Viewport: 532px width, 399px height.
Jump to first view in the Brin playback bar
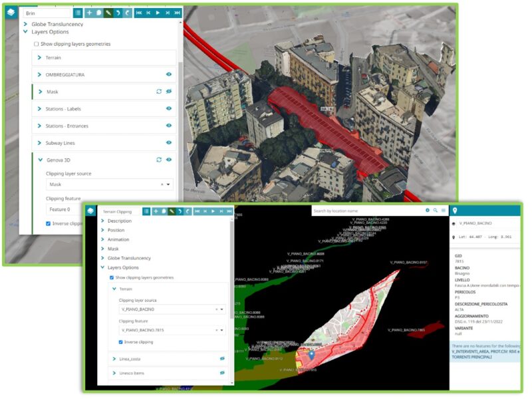(139, 13)
